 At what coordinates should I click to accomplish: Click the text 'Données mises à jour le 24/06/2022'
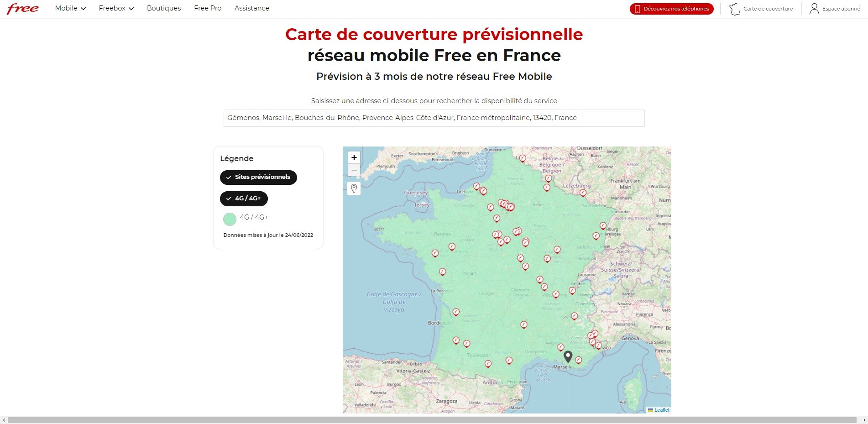pyautogui.click(x=268, y=235)
